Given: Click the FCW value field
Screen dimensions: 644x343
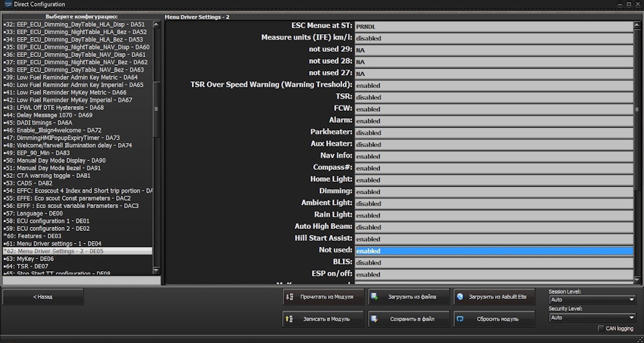Looking at the screenshot, I should pyautogui.click(x=494, y=109).
